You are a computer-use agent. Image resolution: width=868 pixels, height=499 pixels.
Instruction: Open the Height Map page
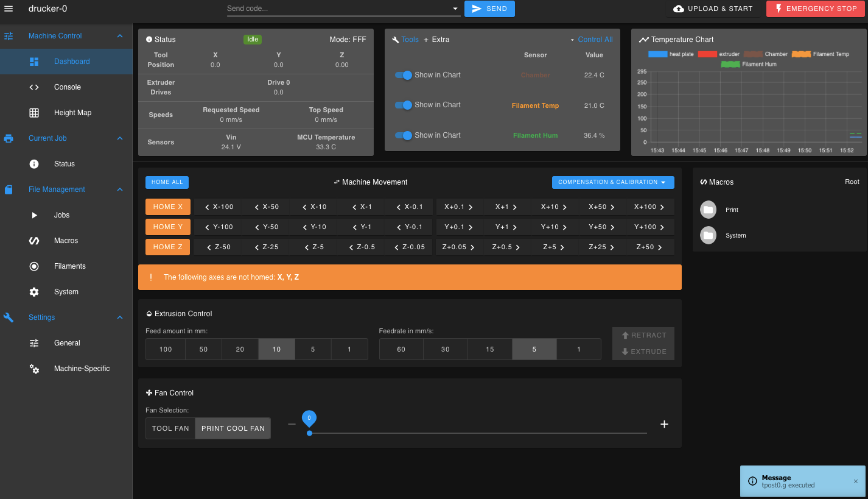click(x=66, y=113)
